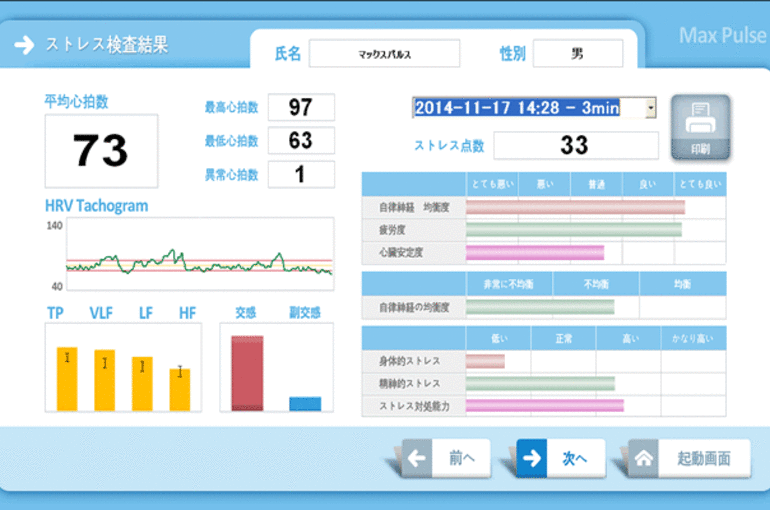Open the test date dropdown arrow
The image size is (770, 510).
651,107
